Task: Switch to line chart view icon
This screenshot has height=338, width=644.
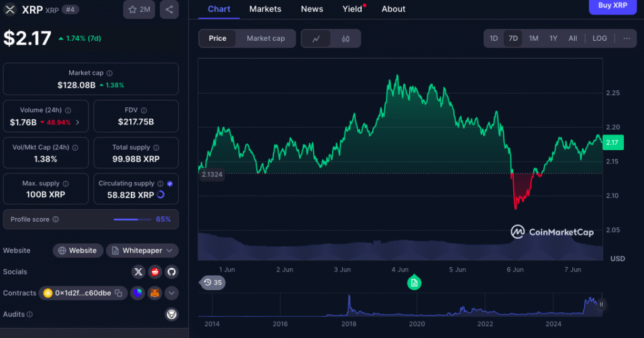Action: (316, 38)
